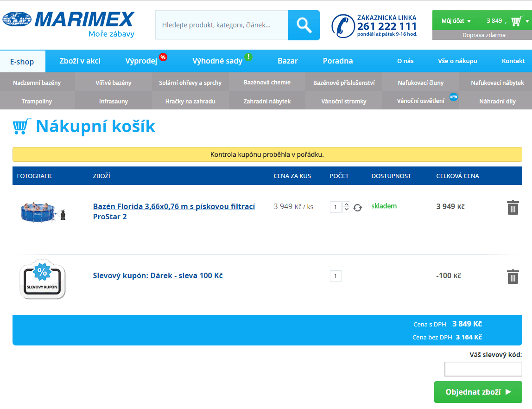
Task: Increase pool quantity with up arrow
Action: point(347,204)
